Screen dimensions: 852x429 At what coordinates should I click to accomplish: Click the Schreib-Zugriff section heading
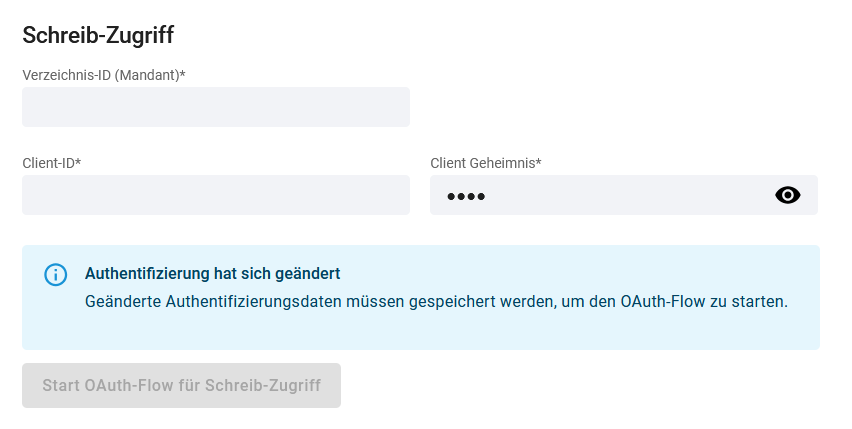click(98, 35)
